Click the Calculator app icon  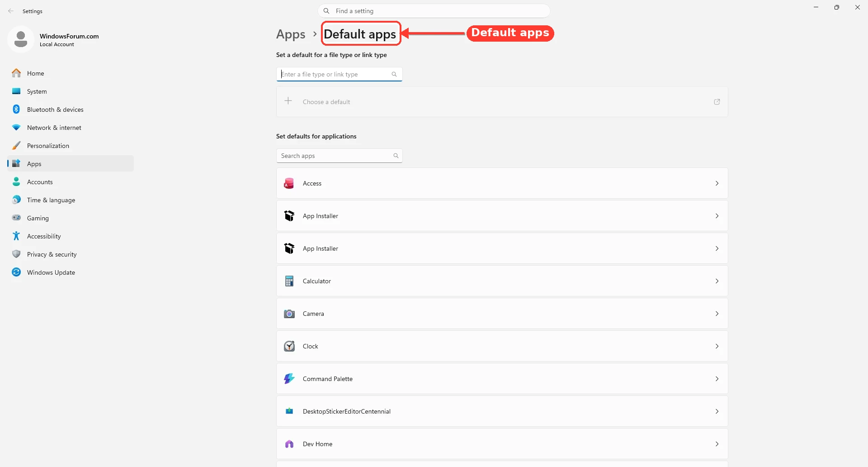tap(289, 281)
